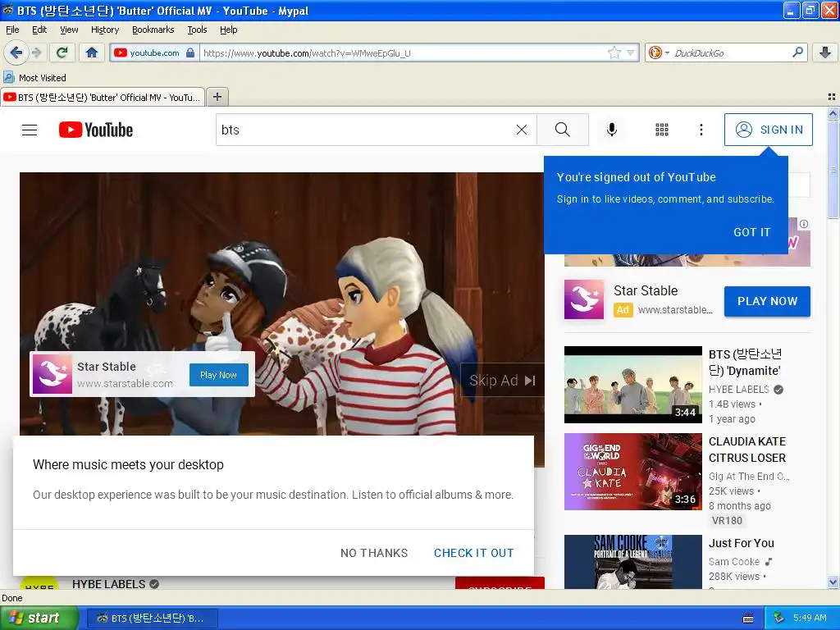
Task: Open the www.starstable sidebar ad link
Action: [x=675, y=309]
